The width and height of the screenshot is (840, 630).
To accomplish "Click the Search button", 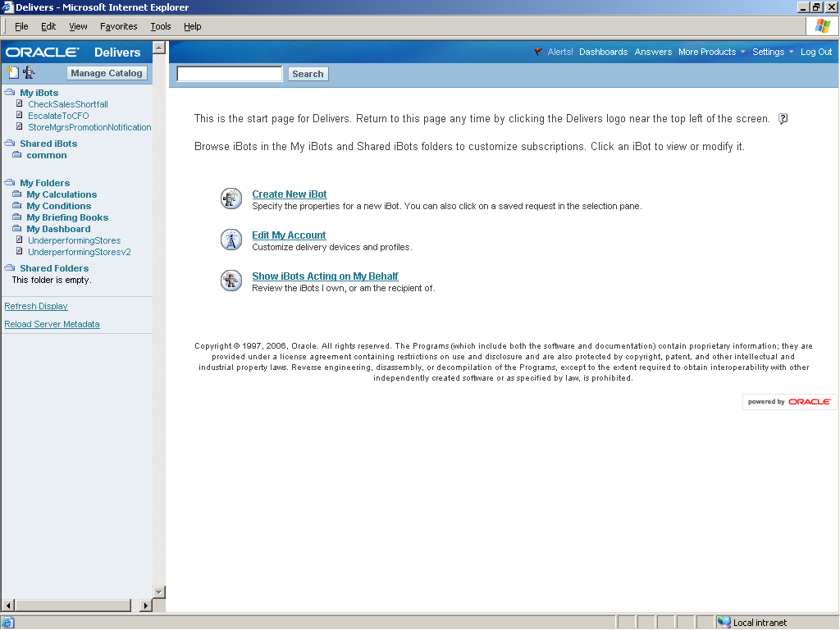I will pos(308,74).
